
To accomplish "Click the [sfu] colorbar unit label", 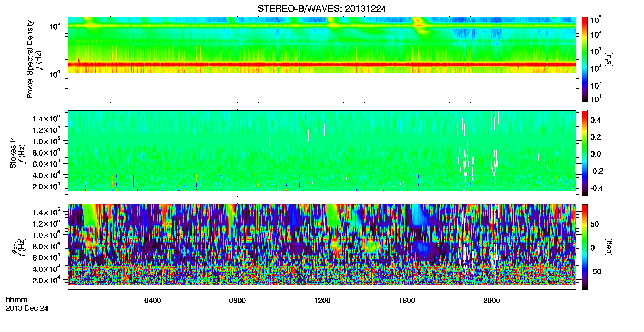I will coord(608,59).
